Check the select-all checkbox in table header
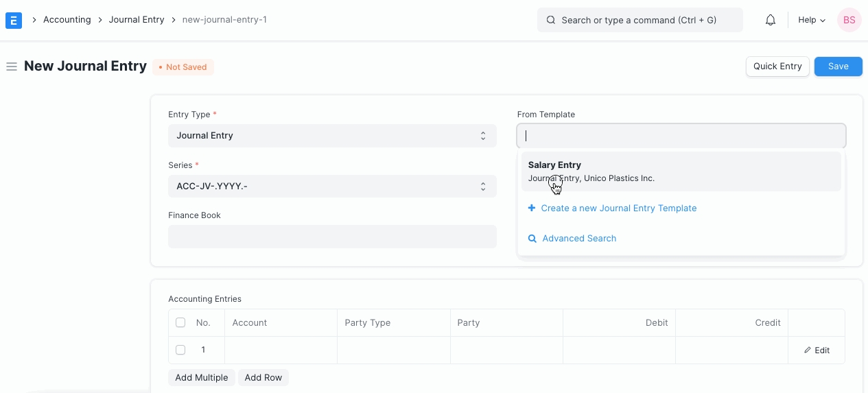 180,323
